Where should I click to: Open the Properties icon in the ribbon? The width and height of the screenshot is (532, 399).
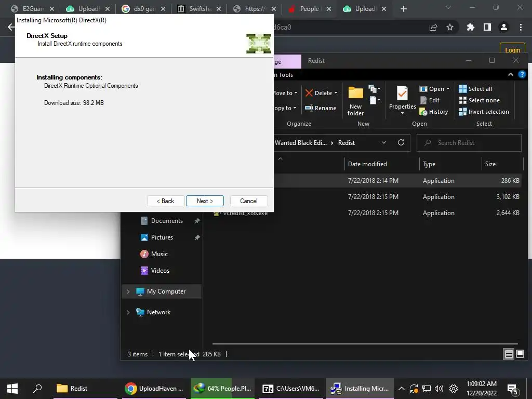[x=403, y=93]
